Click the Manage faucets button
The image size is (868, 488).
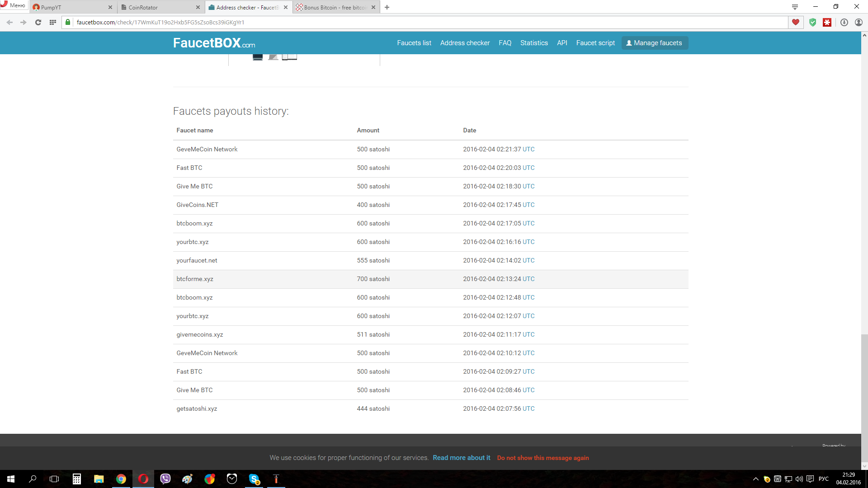coord(655,43)
